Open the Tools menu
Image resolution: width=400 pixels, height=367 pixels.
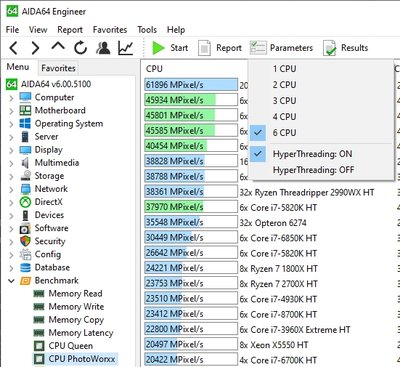147,30
